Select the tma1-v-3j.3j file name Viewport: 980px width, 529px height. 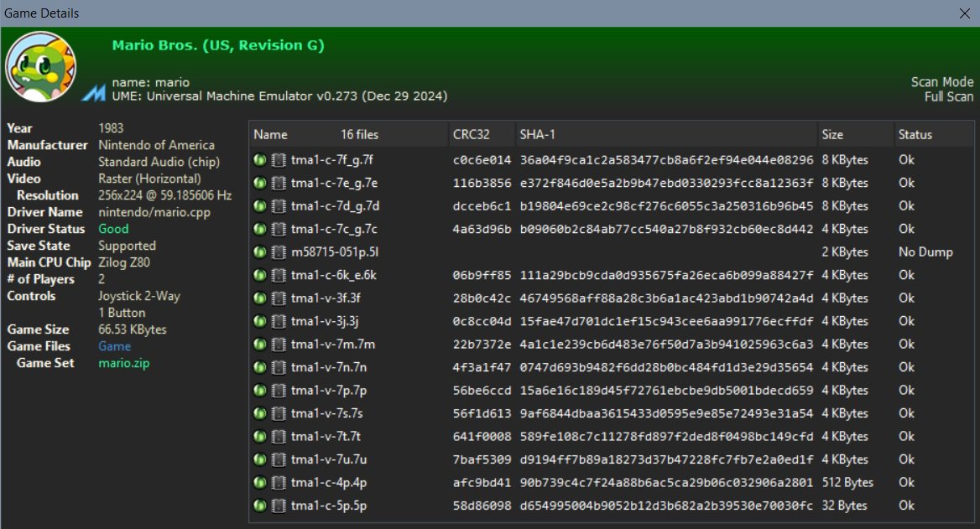click(x=325, y=322)
